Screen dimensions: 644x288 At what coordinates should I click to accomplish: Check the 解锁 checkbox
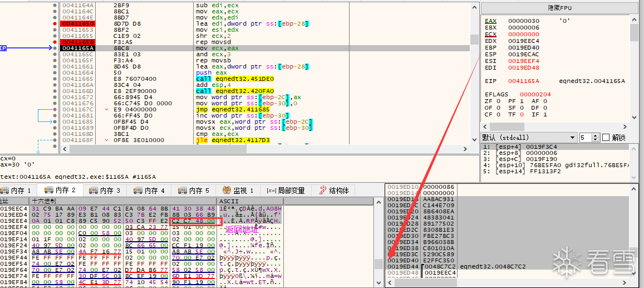(x=606, y=138)
